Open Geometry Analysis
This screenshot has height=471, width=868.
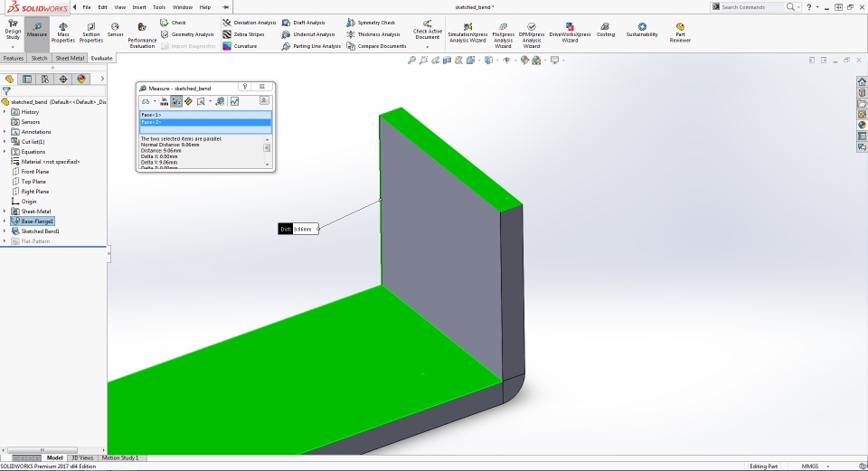click(187, 34)
